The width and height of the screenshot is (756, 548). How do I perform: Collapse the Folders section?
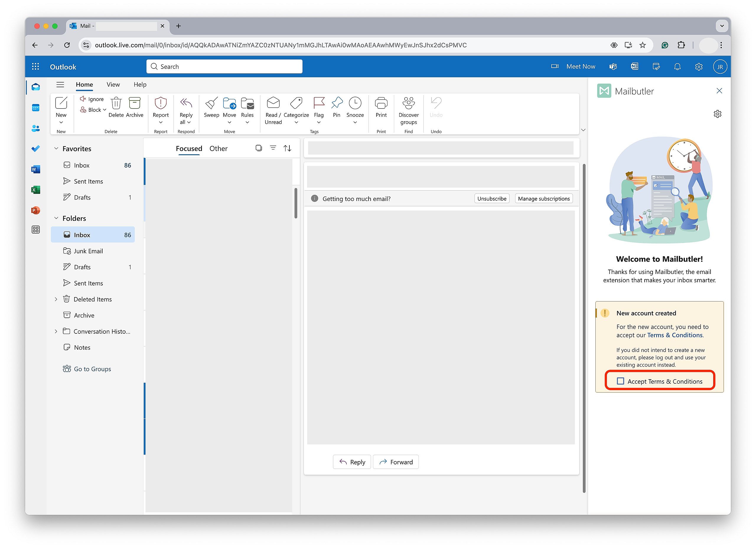[x=56, y=218]
